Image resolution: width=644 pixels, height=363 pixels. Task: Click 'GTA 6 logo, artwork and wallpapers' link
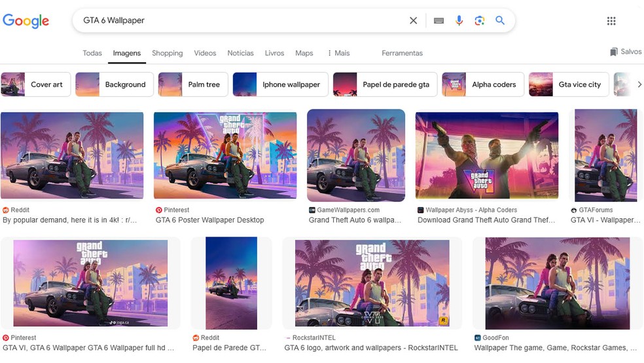tap(371, 348)
